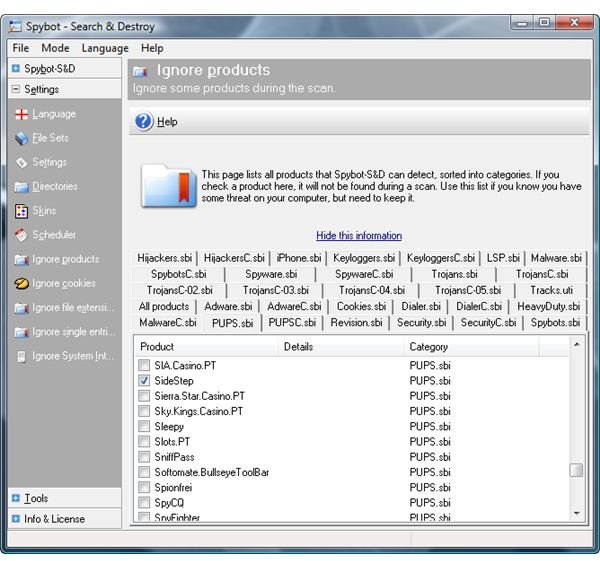Open the Mode menu

click(x=55, y=48)
